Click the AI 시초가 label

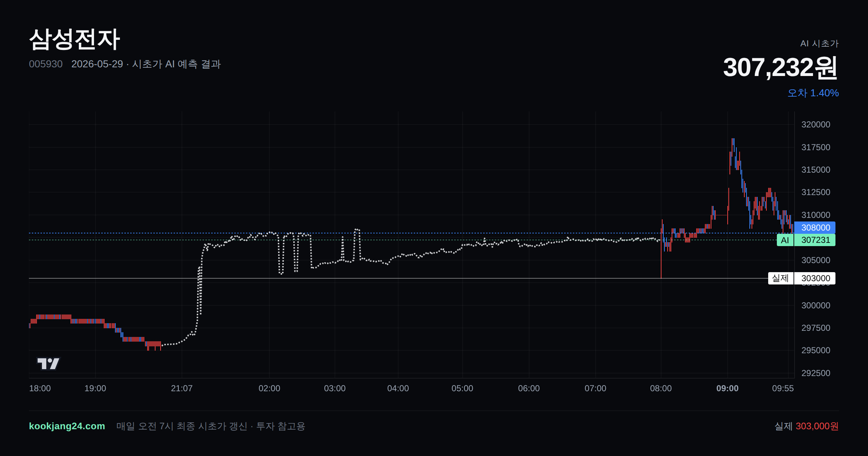pos(820,43)
